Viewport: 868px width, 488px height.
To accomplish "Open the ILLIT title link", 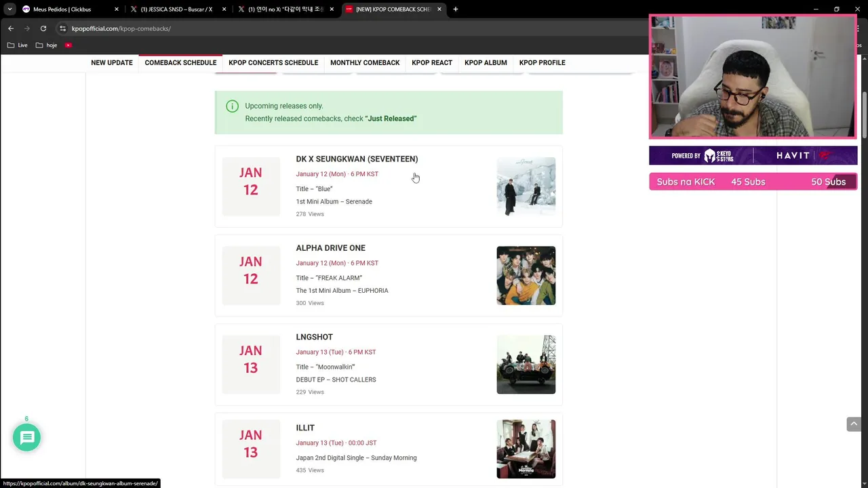I will point(305,428).
